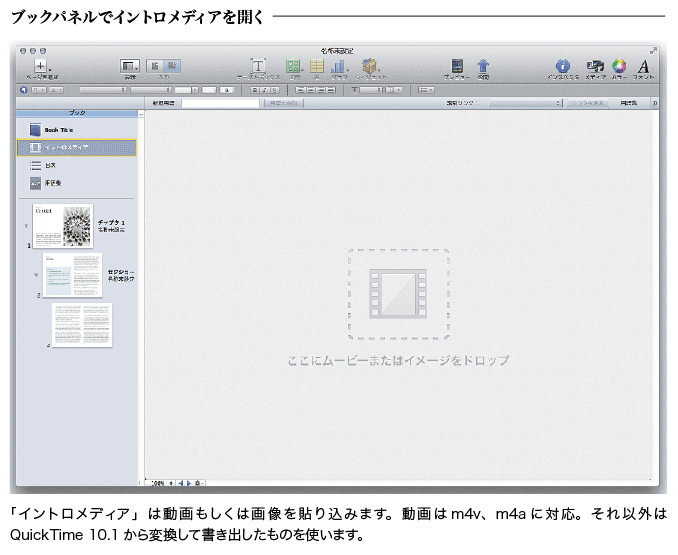Select landscape orientation button
The width and height of the screenshot is (678, 555).
click(x=172, y=66)
